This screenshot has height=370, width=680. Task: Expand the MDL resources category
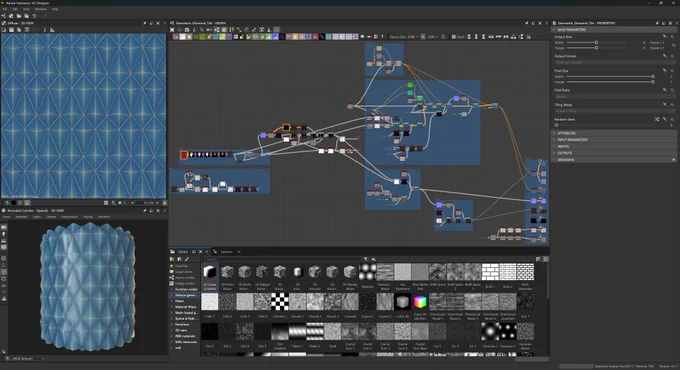pos(172,342)
